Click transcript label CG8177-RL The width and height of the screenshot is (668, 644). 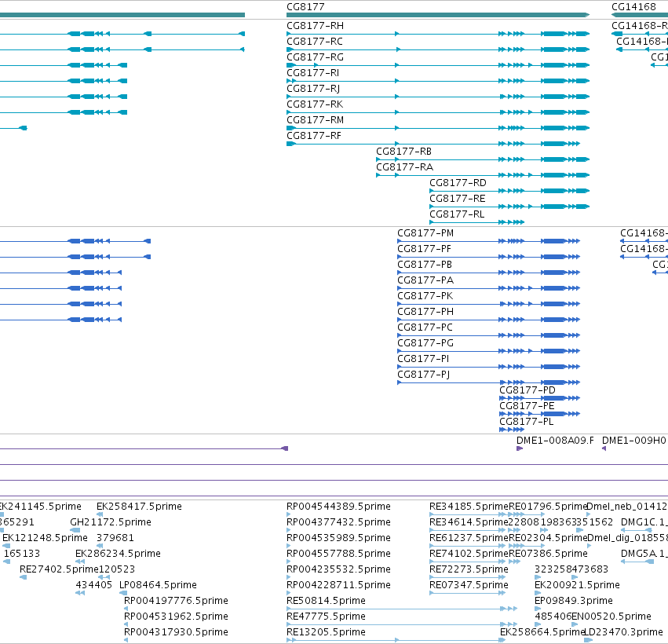[x=457, y=214]
